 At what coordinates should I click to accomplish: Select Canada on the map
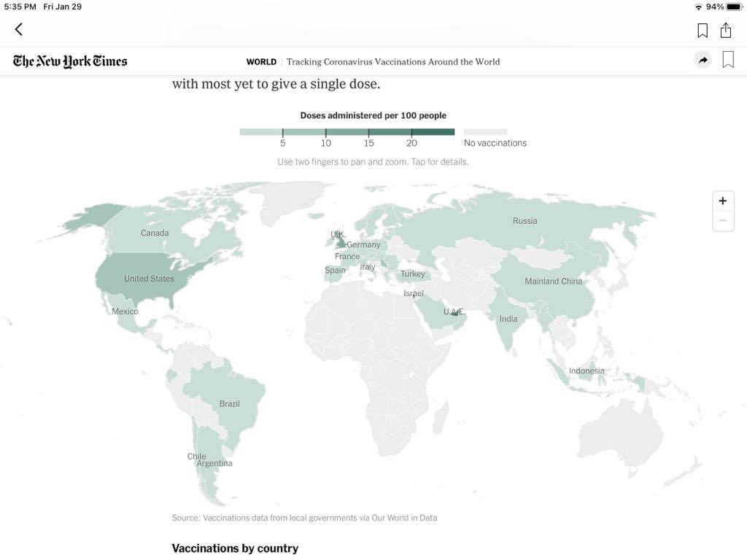[155, 233]
